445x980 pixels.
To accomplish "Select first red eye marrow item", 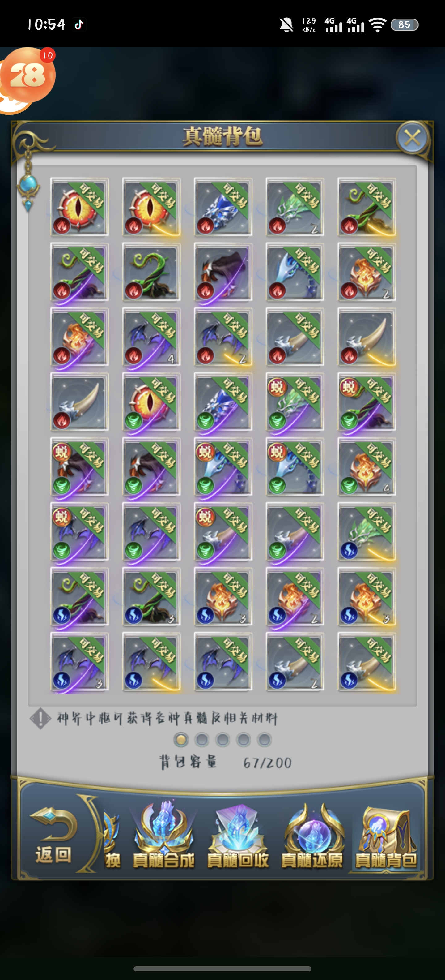I will click(x=79, y=207).
